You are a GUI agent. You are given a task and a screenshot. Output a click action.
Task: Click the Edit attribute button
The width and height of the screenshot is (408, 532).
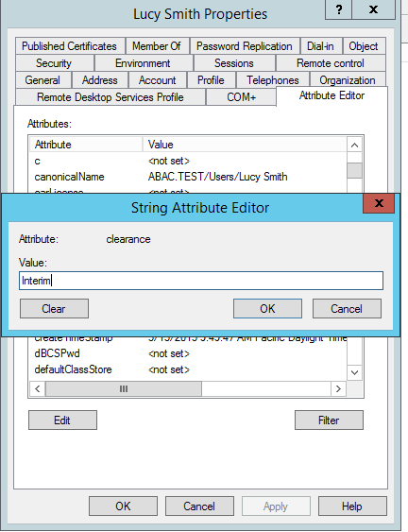pos(62,420)
